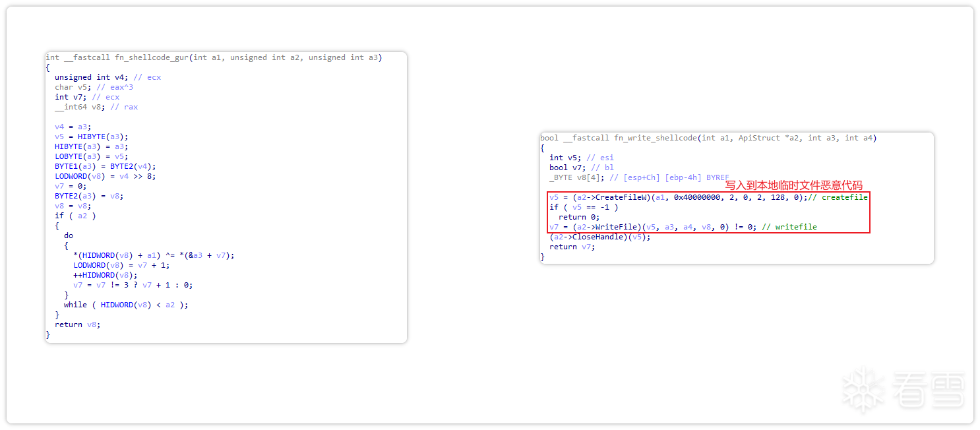Click the fn_write_shellcode function signature line
980x430 pixels.
[x=708, y=138]
